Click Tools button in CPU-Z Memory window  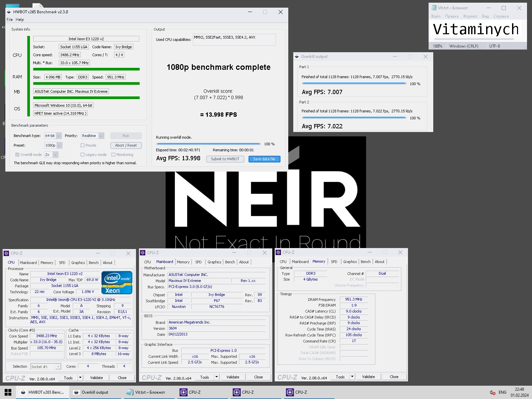point(340,377)
